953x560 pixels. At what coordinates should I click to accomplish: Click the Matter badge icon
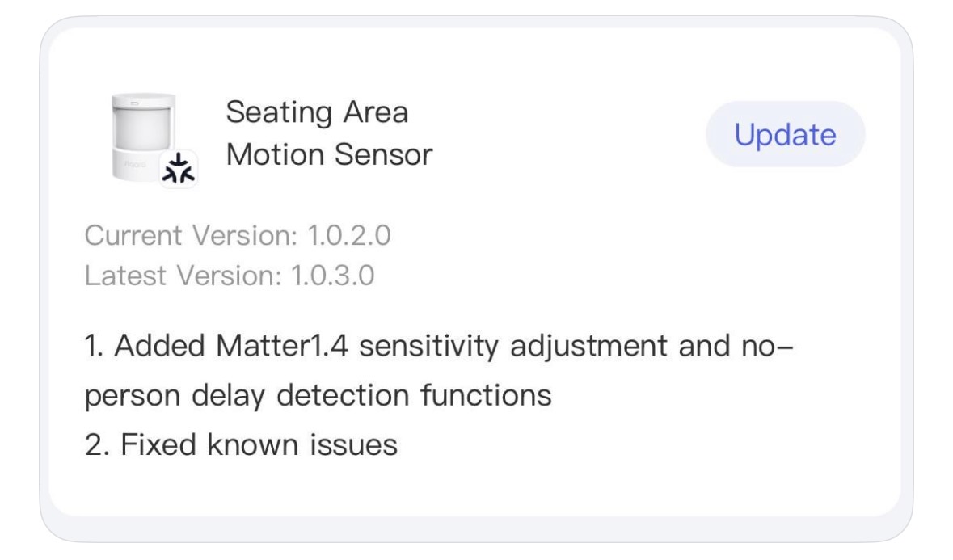[179, 168]
